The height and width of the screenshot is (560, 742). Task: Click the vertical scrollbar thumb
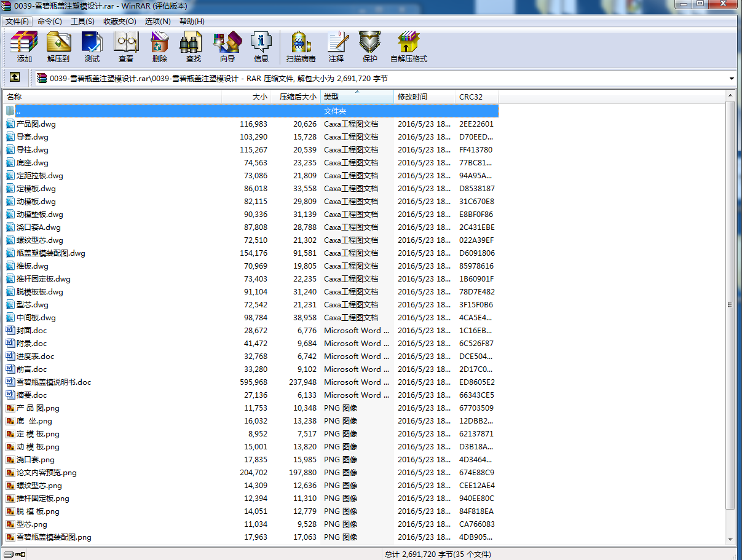730,304
